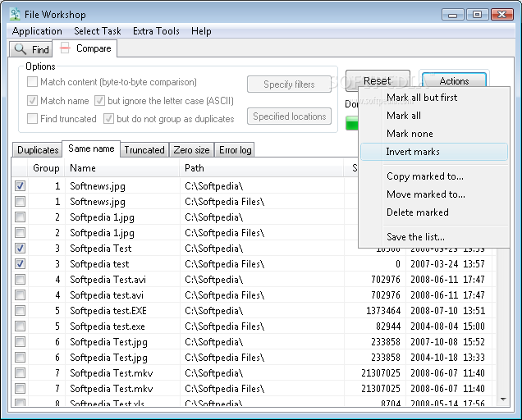
Task: Click the Specified locations button
Action: [289, 116]
